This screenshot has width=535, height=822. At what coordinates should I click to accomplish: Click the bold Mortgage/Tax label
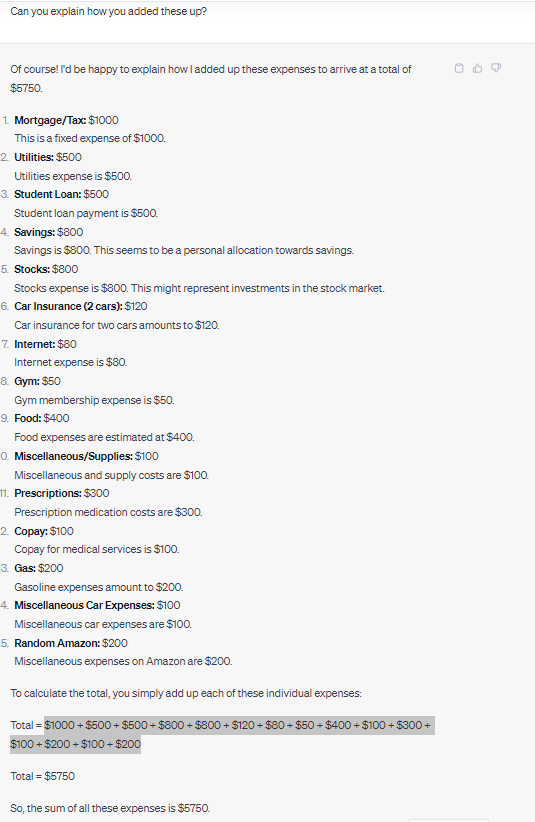click(x=50, y=120)
